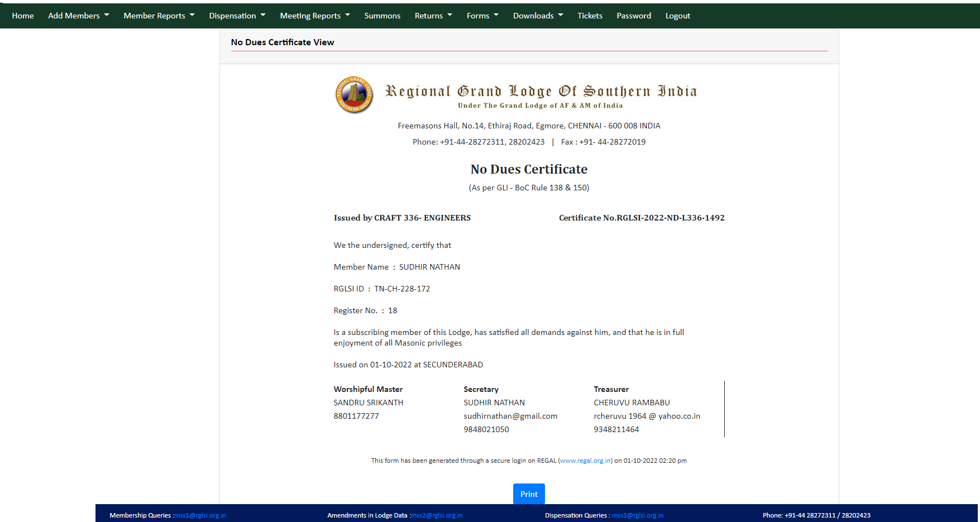
Task: Go to the Password page
Action: point(633,16)
